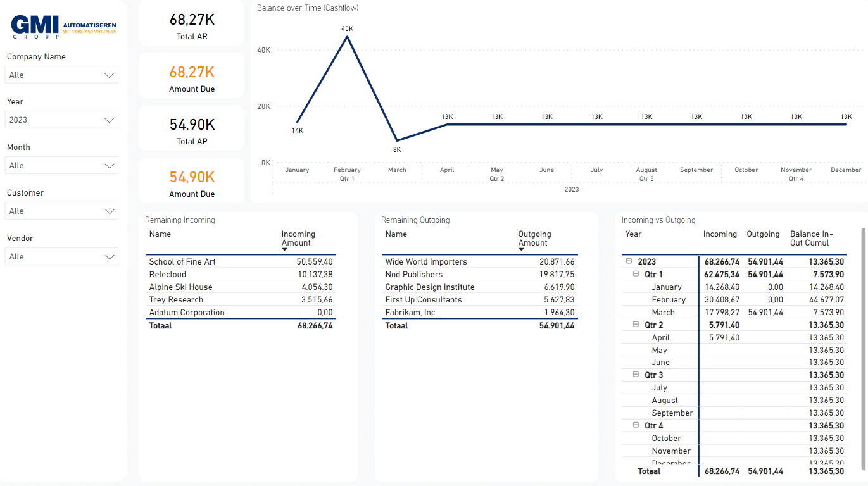Collapse the 2023 row in Incoming vs Outgoing
Viewport: 868px width, 486px height.
tap(628, 261)
